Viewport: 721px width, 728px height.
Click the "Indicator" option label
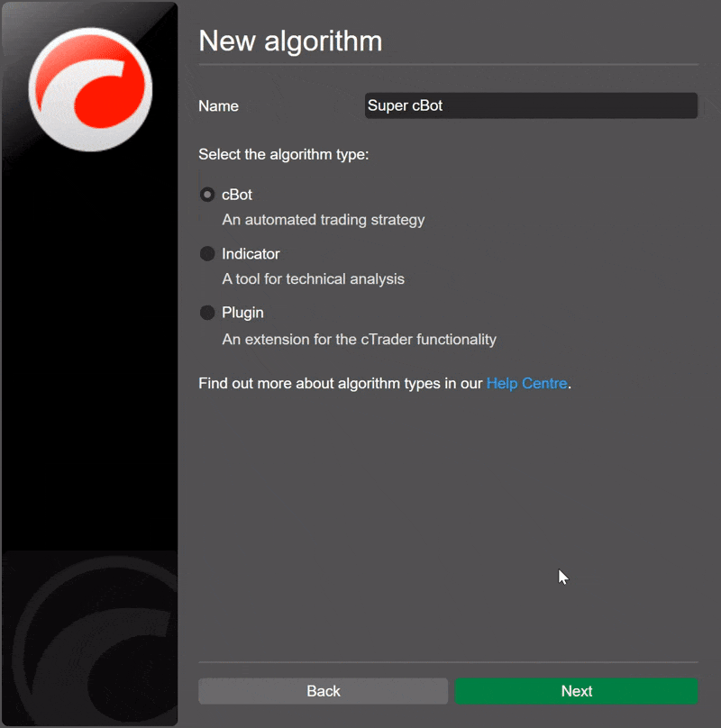coord(251,254)
